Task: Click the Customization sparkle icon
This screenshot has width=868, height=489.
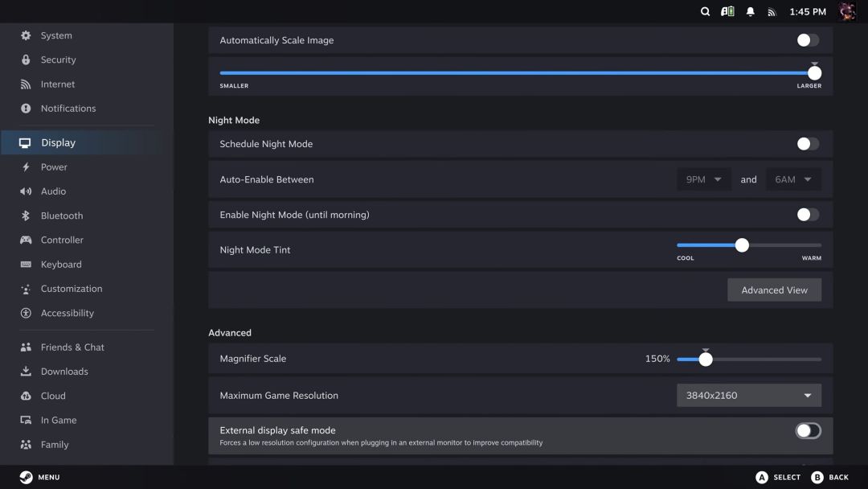Action: click(x=26, y=289)
